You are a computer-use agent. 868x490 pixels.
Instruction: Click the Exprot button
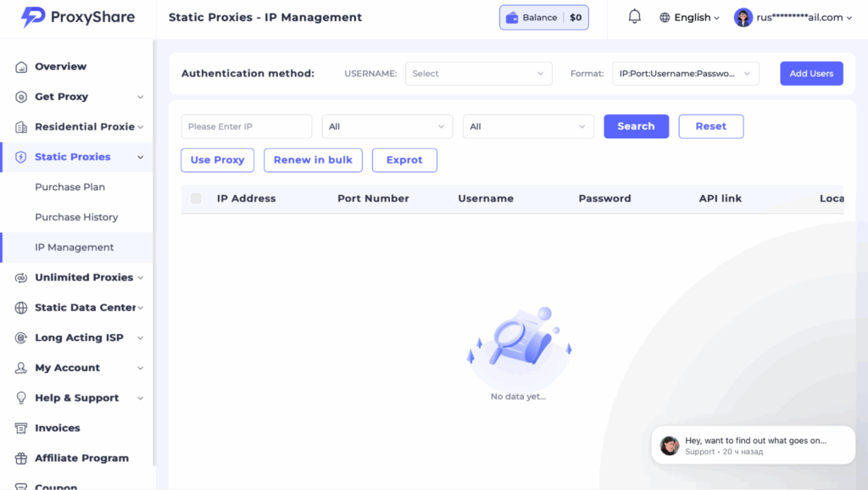coord(404,160)
